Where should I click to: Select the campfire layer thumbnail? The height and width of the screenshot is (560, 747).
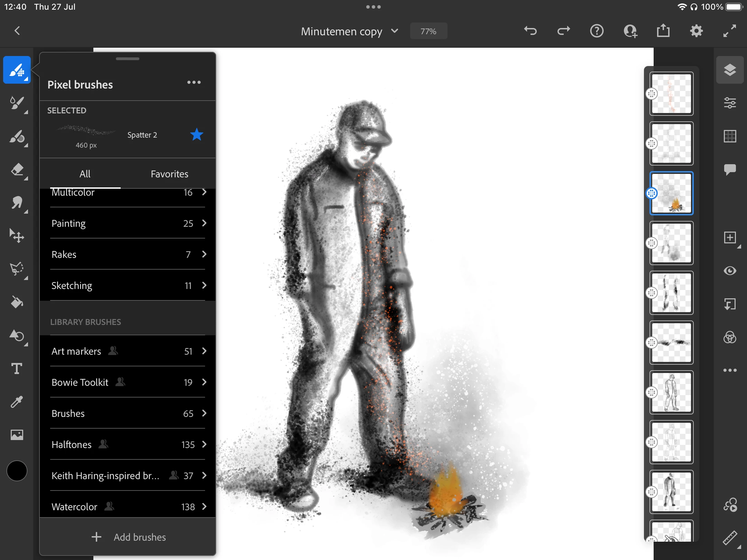671,193
